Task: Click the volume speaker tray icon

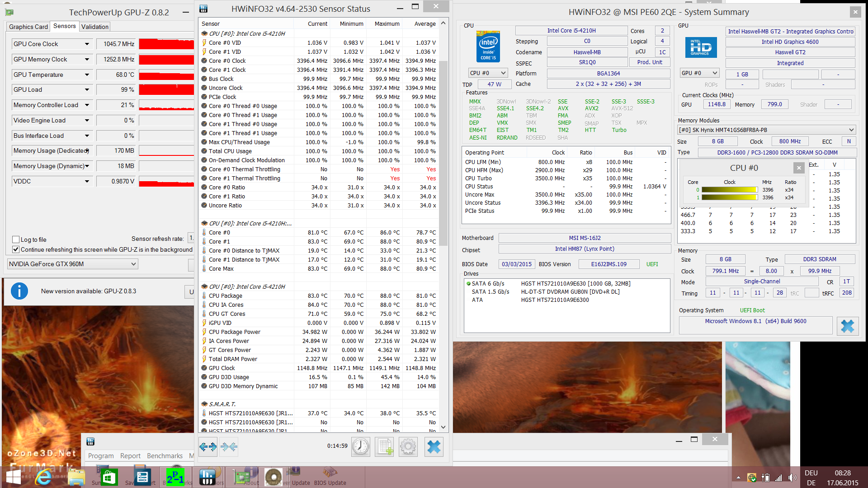Action: 792,478
